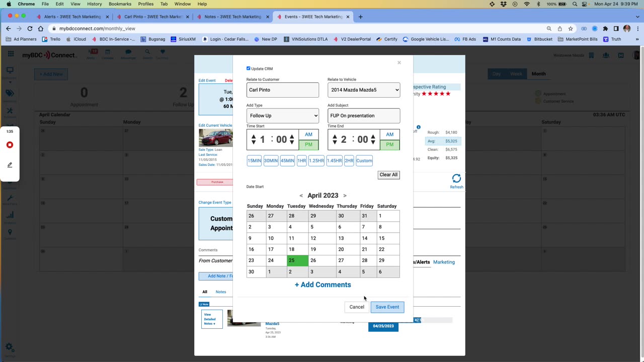The height and width of the screenshot is (362, 644).
Task: Select April 26 in the calendar
Action: coord(322,260)
